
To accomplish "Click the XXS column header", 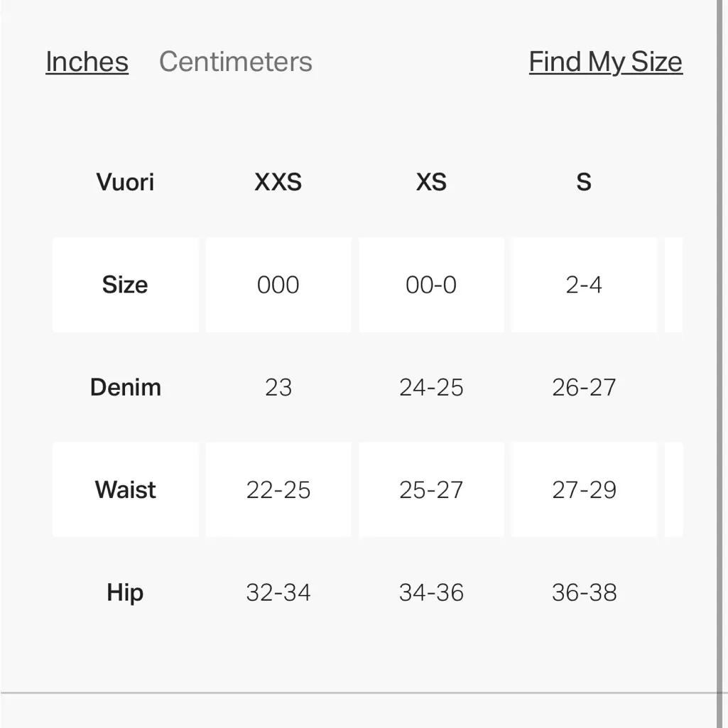I will pos(278,183).
